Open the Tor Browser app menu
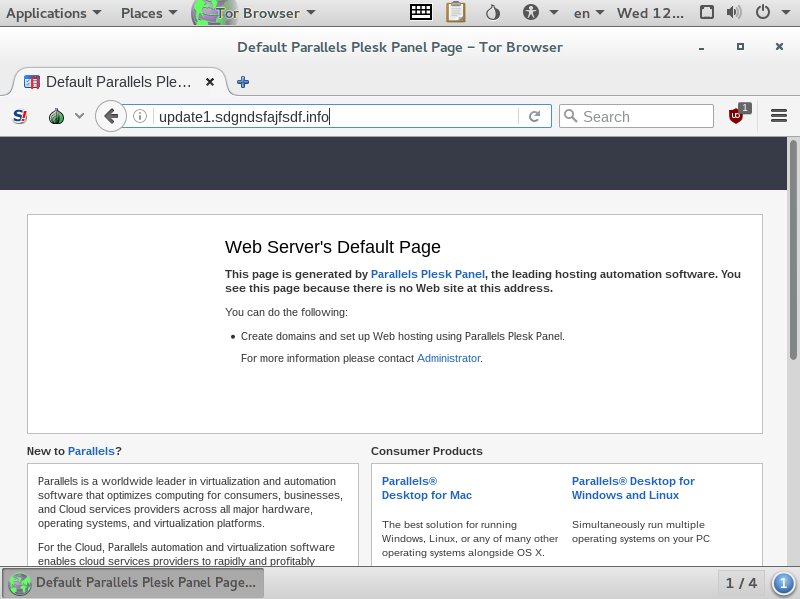800x599 pixels. pos(254,13)
